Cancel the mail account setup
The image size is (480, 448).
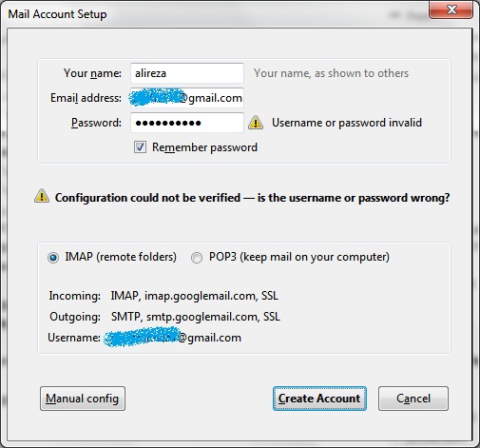(413, 399)
